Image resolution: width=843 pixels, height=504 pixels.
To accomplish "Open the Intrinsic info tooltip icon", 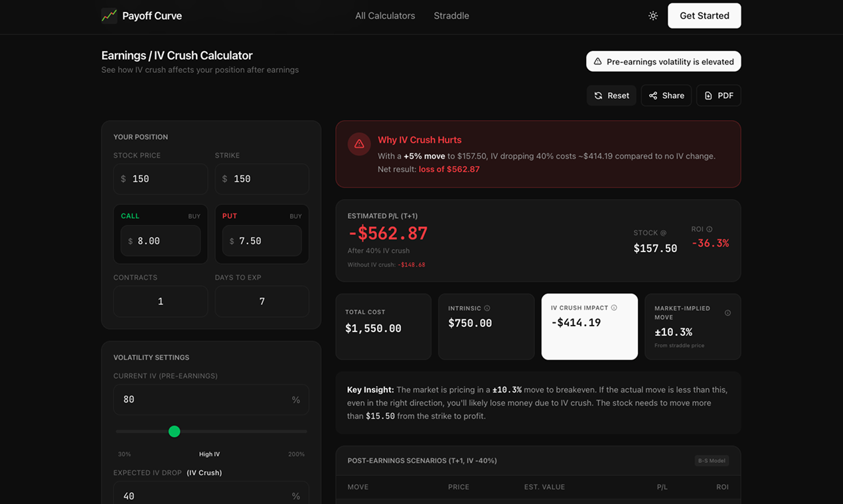I will (x=488, y=308).
